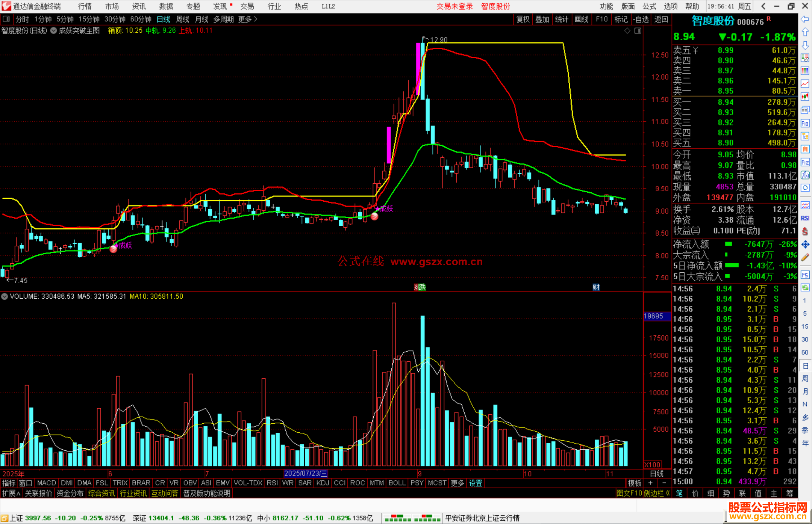Click the RSI icon in right sidebar

pyautogui.click(x=805, y=218)
